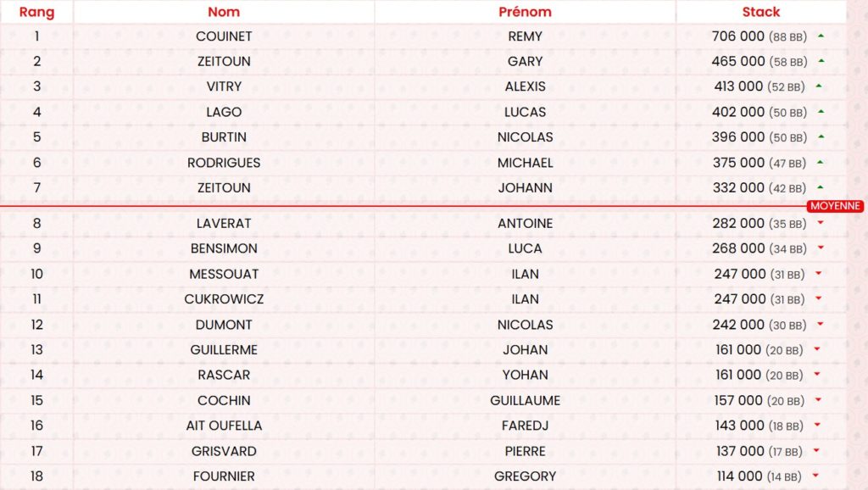Click the green up arrow beside COUINET's stack

pos(821,36)
